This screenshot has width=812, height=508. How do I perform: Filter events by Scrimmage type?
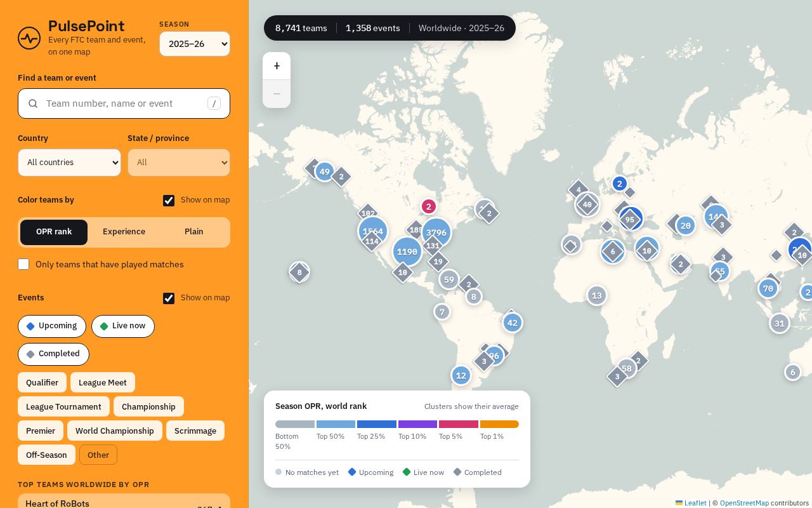coord(195,431)
